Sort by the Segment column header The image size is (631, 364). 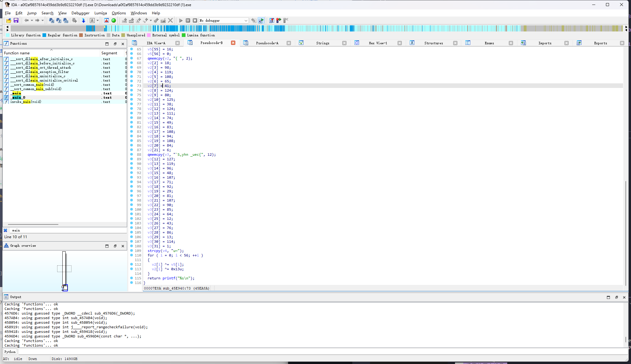(112, 53)
